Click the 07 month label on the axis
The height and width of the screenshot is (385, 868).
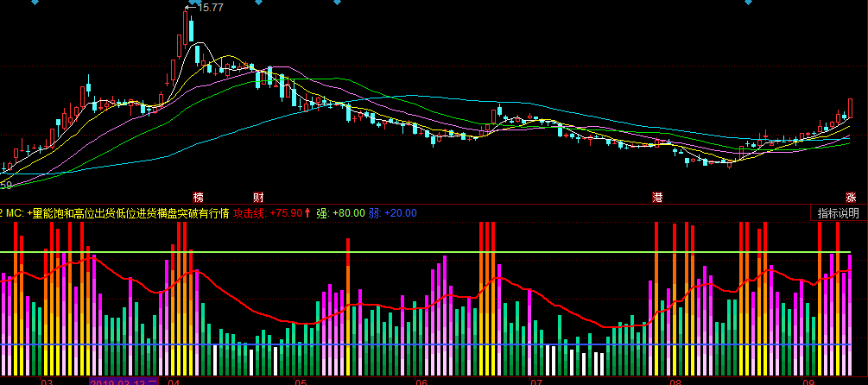pyautogui.click(x=535, y=381)
